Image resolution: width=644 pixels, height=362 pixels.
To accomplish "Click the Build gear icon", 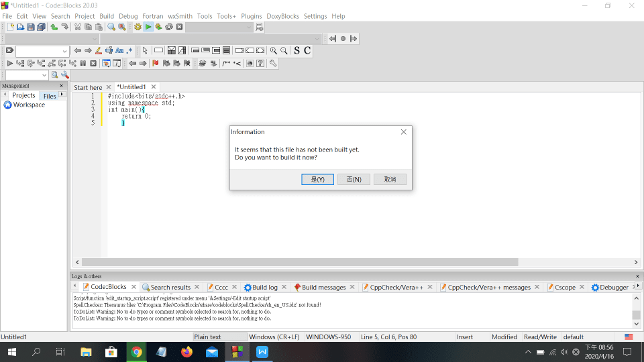I will [138, 27].
